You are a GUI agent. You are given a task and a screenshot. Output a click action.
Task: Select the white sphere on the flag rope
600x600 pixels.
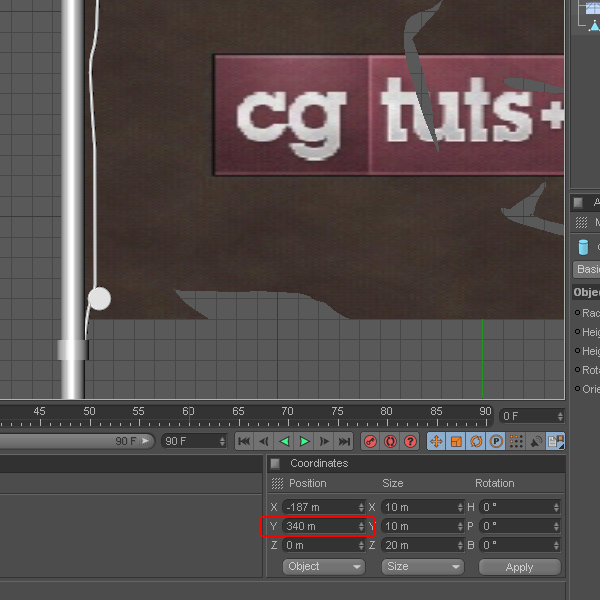pyautogui.click(x=99, y=298)
